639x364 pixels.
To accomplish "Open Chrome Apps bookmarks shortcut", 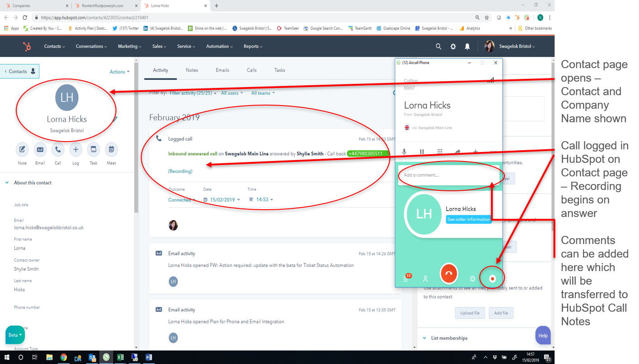I will [x=11, y=28].
